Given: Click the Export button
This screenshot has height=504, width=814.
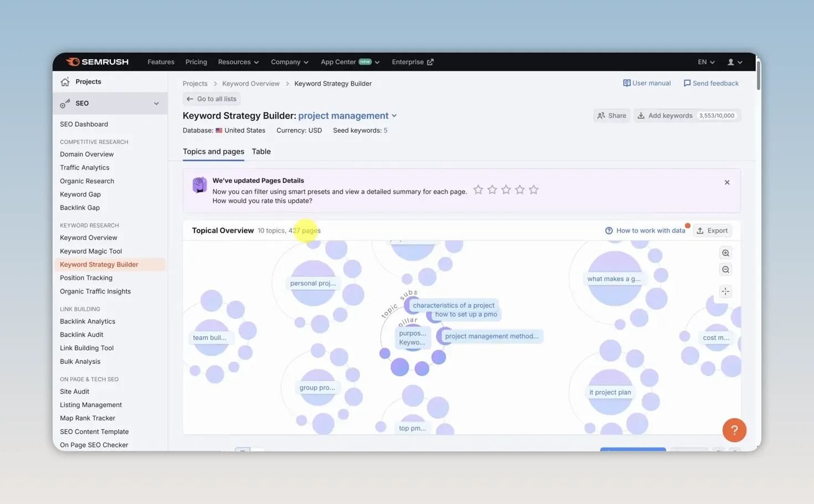Looking at the screenshot, I should pos(712,230).
